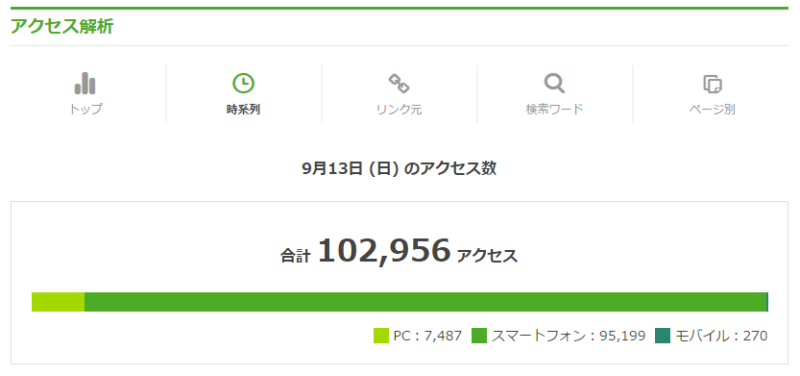The height and width of the screenshot is (376, 800).
Task: Select the 時系列 tab label
Action: pyautogui.click(x=243, y=109)
